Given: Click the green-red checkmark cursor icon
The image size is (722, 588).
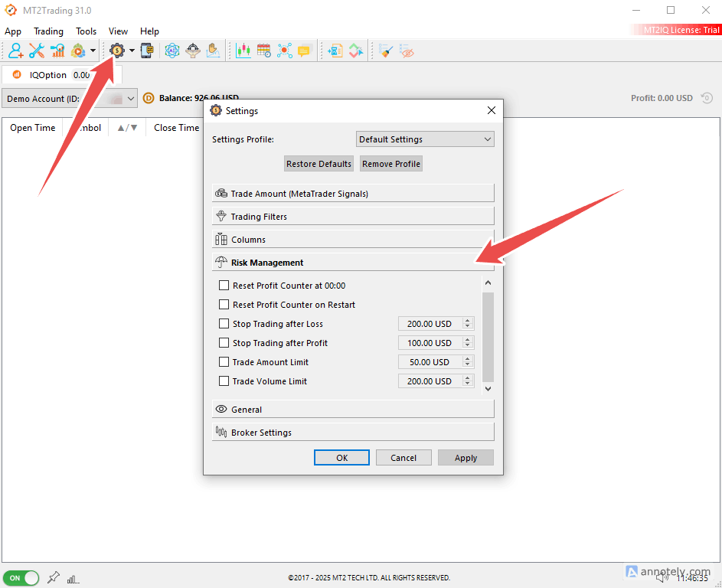Looking at the screenshot, I should pyautogui.click(x=356, y=51).
